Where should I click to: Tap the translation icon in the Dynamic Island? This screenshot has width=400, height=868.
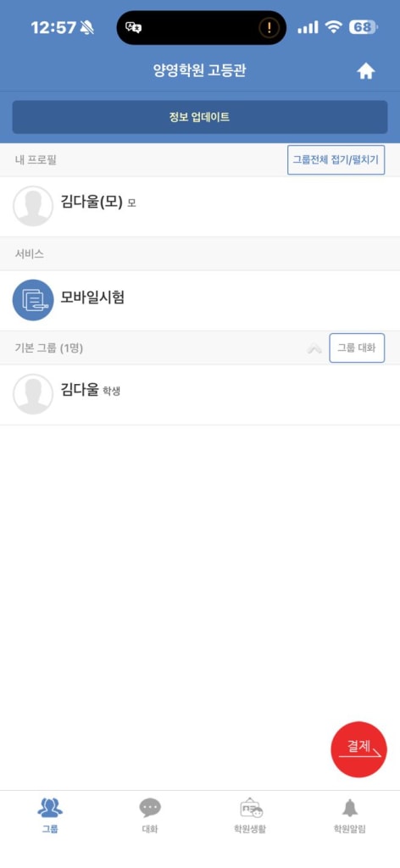(x=133, y=28)
